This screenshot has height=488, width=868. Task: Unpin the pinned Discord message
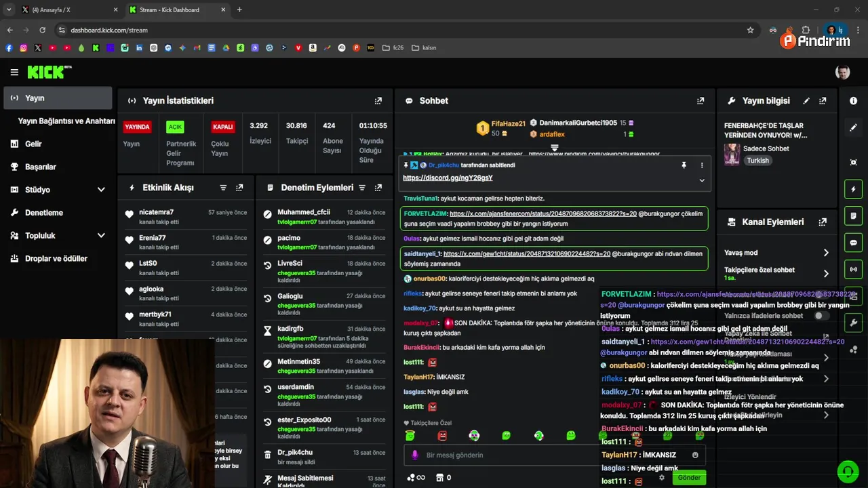[x=684, y=165]
